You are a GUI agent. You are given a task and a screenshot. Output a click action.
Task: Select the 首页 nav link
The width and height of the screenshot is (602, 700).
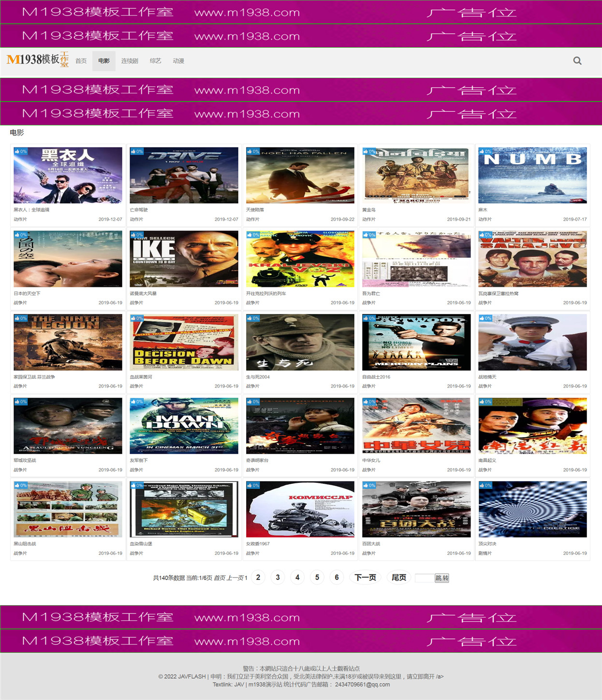[x=81, y=61]
